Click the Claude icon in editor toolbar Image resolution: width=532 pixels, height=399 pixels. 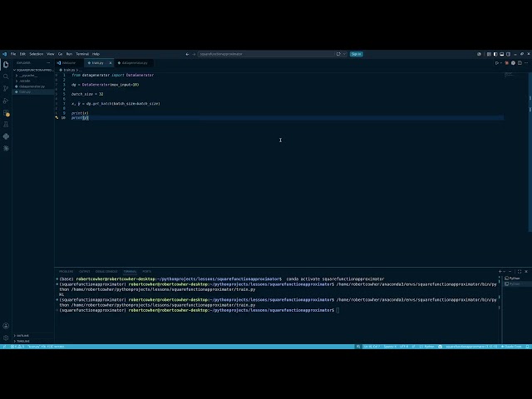513,63
